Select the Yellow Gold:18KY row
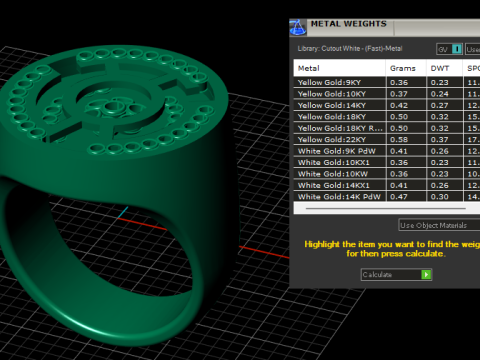480x360 pixels. [x=387, y=117]
